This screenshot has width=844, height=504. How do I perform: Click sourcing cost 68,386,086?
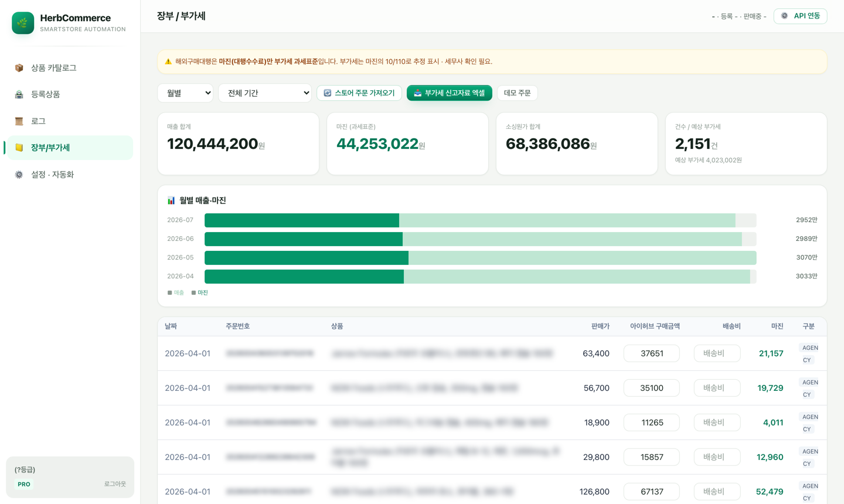(547, 144)
